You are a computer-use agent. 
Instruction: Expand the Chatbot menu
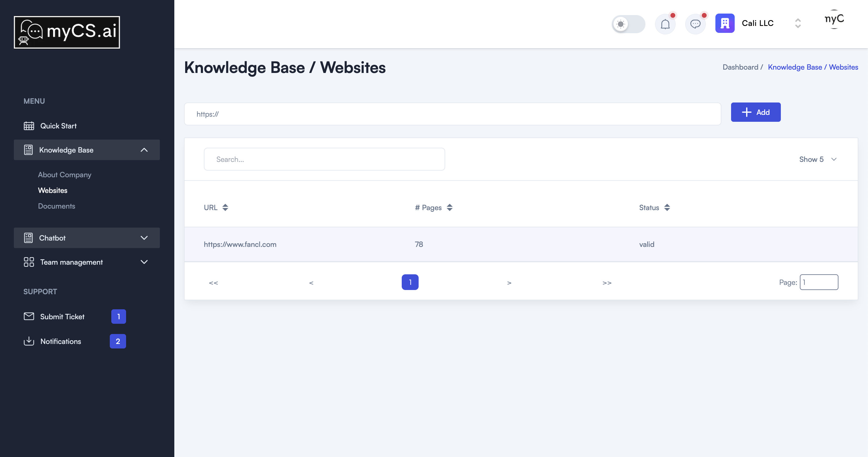click(x=144, y=238)
